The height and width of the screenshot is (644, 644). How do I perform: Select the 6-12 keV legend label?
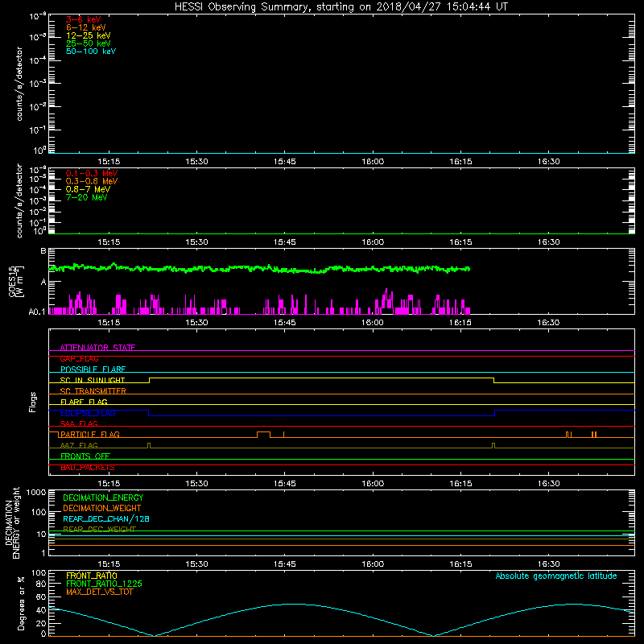click(86, 27)
